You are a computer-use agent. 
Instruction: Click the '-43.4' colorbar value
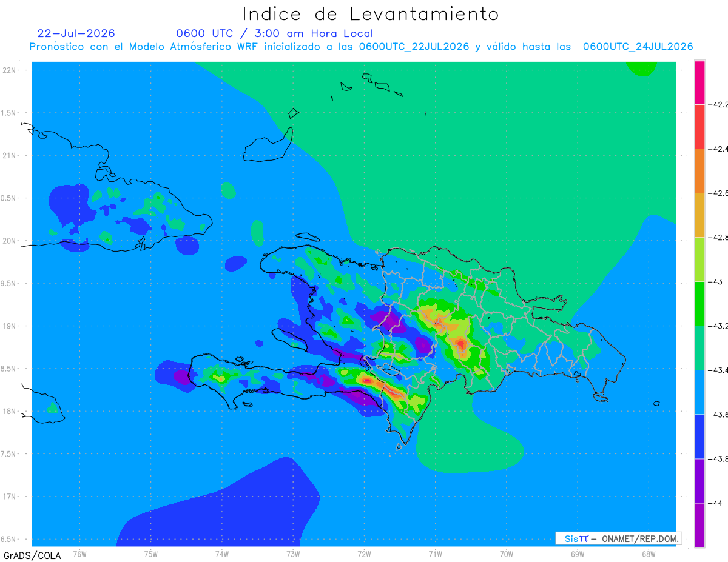719,370
